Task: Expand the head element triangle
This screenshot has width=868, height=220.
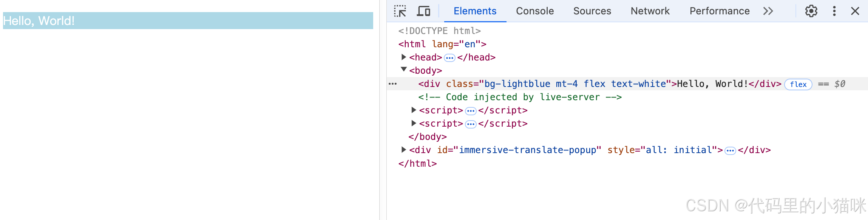Action: click(403, 57)
